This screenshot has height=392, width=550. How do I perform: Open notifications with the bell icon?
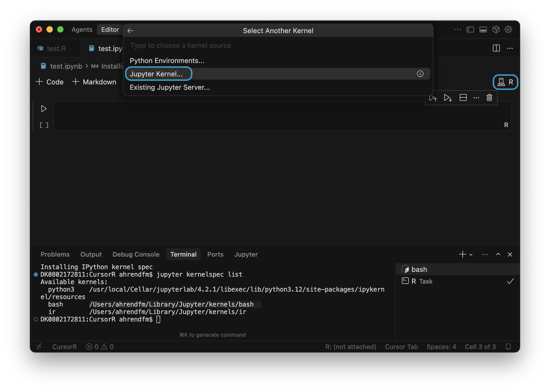click(x=508, y=347)
